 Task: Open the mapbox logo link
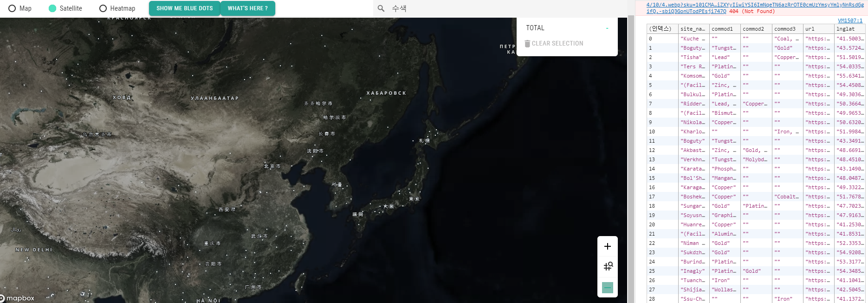18,298
